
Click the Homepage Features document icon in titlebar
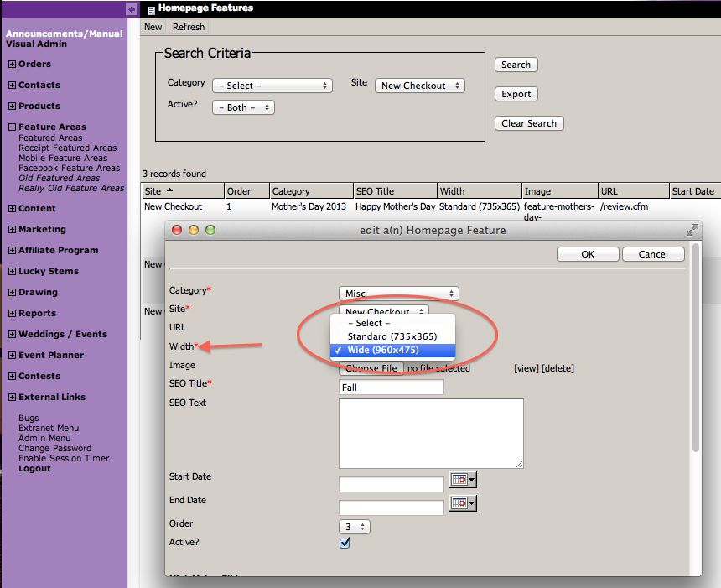[x=149, y=8]
